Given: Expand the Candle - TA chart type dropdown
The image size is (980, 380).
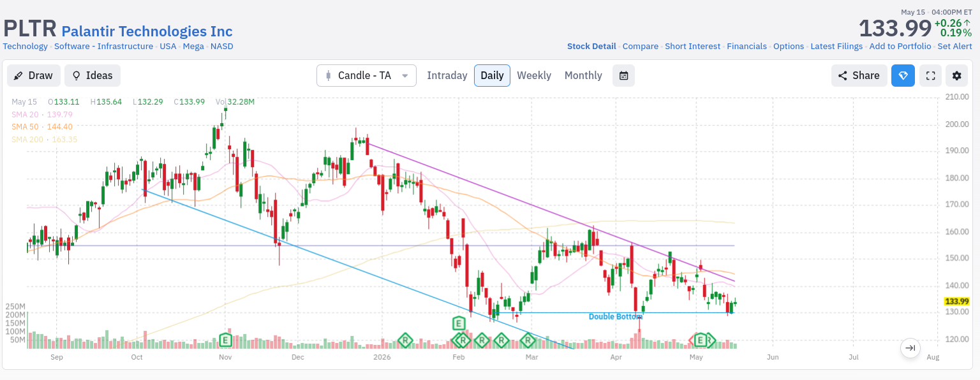Looking at the screenshot, I should click(366, 75).
